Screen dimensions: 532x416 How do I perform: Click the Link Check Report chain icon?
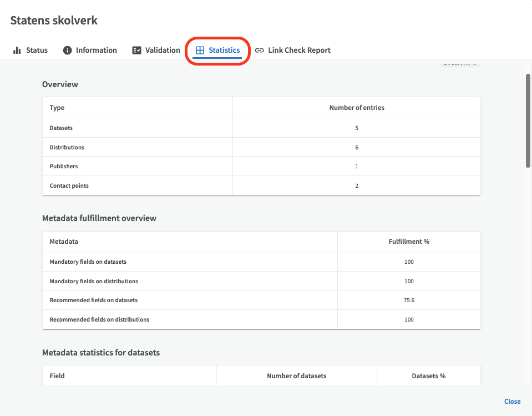click(x=259, y=51)
